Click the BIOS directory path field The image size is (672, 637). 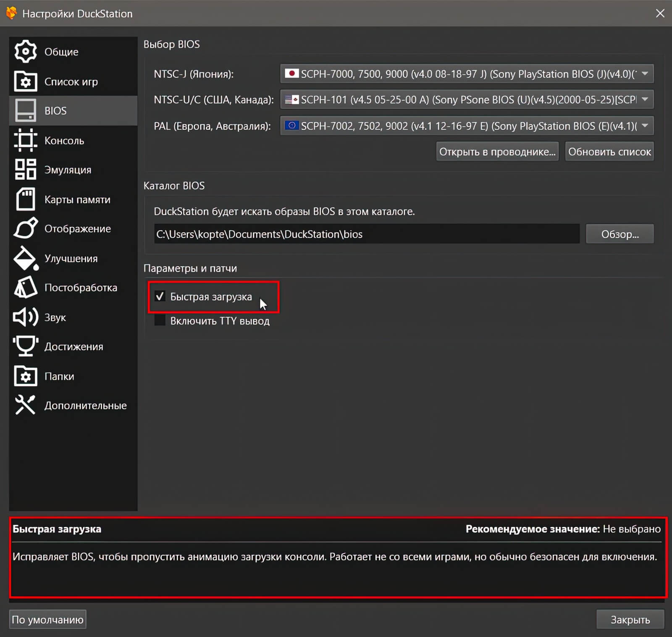pyautogui.click(x=367, y=234)
